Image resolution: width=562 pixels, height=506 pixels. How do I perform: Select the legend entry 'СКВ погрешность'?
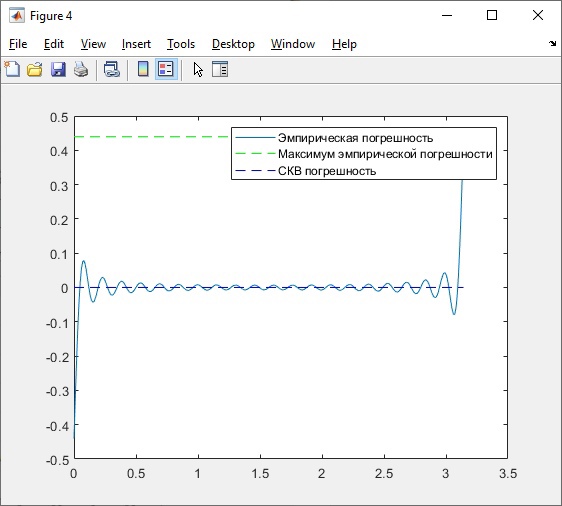pyautogui.click(x=327, y=171)
